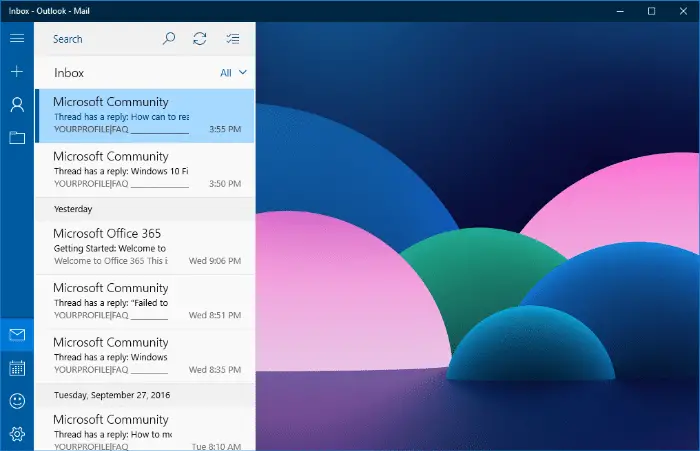Screen dimensions: 700x451
Task: Expand the hamburger navigation menu
Action: 17,38
